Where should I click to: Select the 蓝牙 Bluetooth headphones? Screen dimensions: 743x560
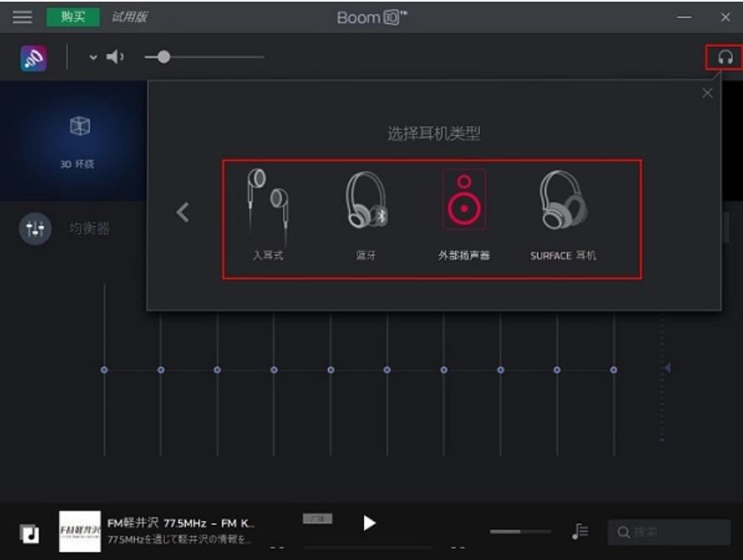click(366, 214)
